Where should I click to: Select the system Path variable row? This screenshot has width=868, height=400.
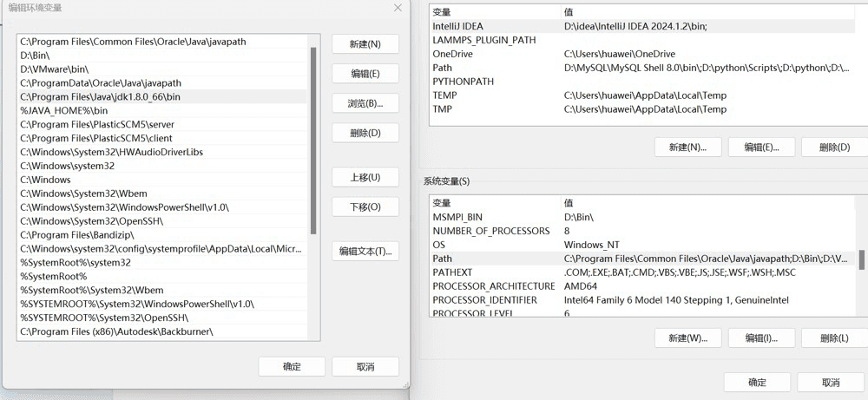[643, 259]
